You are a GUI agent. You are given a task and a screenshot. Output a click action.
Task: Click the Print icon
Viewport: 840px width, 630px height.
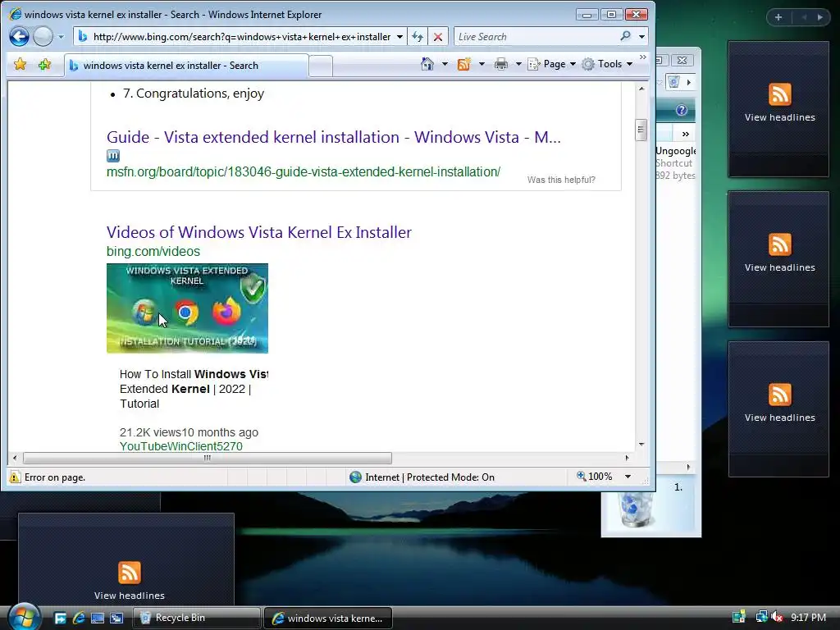pos(501,64)
